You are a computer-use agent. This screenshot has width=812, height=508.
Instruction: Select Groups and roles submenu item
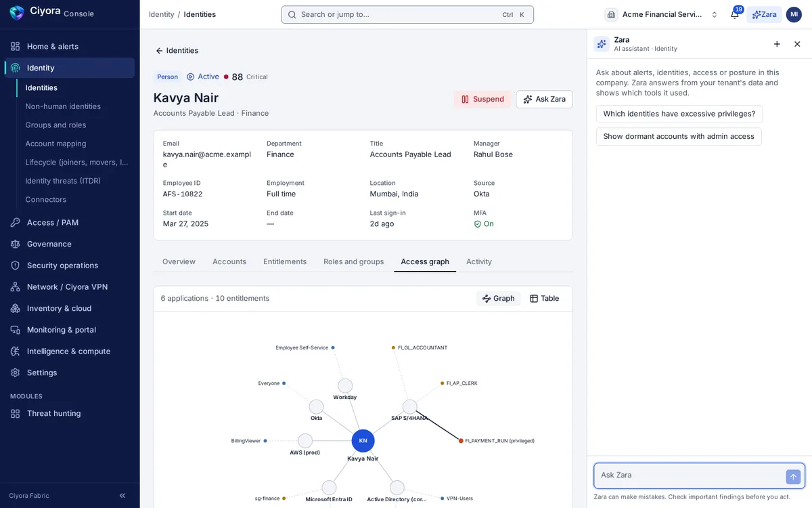pyautogui.click(x=76, y=125)
